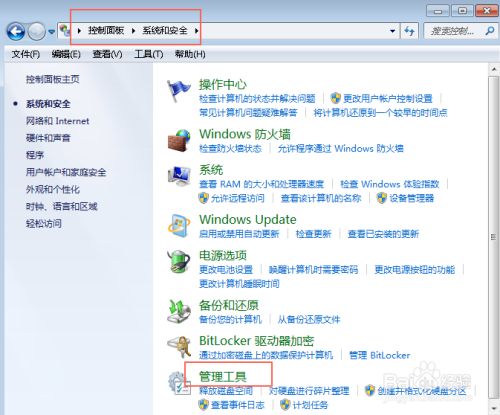Click the Back navigation arrow button
Screen dimensions: 500x415
pyautogui.click(x=15, y=32)
